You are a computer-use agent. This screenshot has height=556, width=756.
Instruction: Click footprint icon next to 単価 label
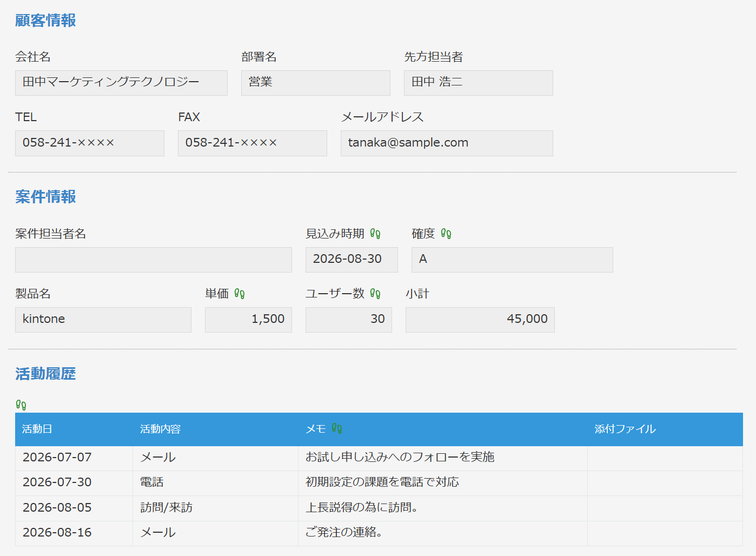point(240,294)
